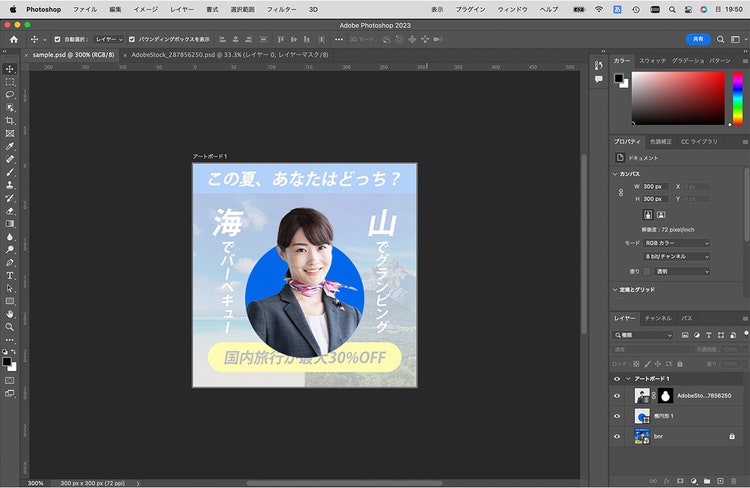
Task: Select the Clone Stamp tool
Action: click(x=10, y=185)
